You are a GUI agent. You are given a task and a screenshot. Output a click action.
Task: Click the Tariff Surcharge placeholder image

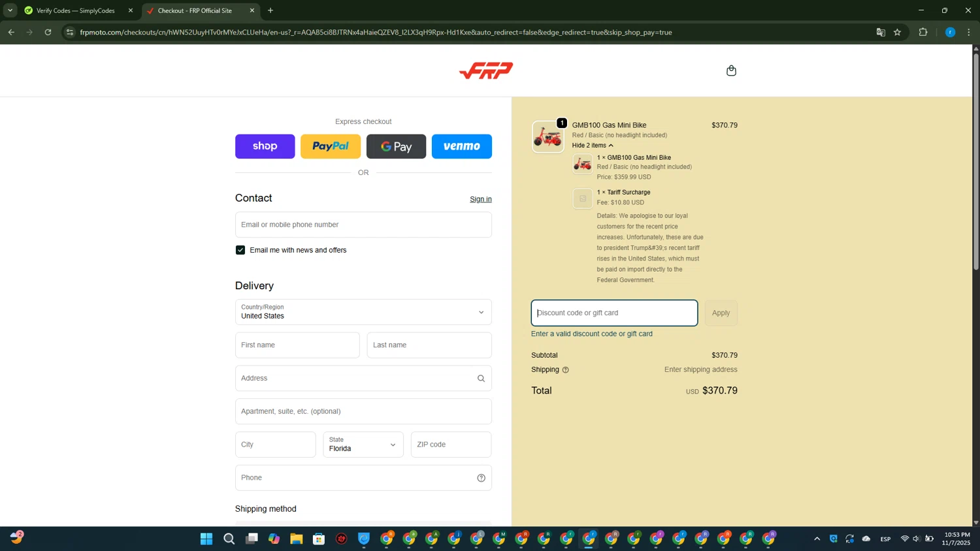pos(583,198)
